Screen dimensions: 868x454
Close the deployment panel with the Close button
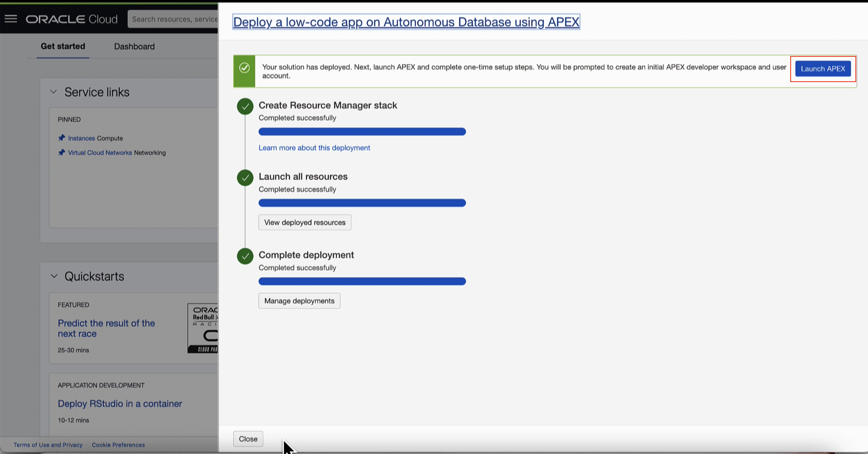pyautogui.click(x=248, y=439)
